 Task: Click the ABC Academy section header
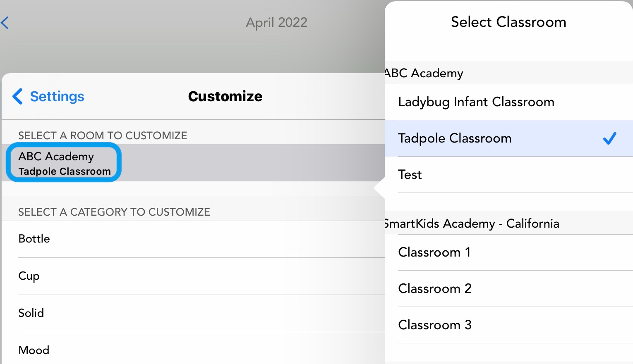[x=424, y=73]
